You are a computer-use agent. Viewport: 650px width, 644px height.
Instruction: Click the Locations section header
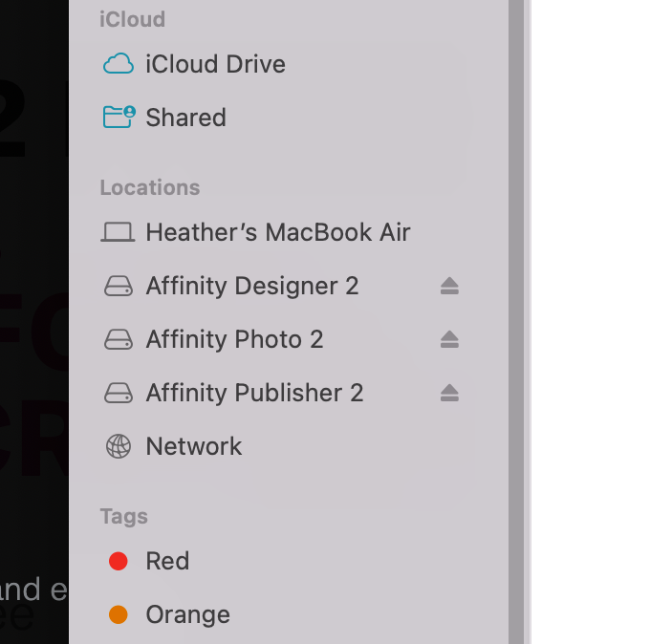pos(150,187)
